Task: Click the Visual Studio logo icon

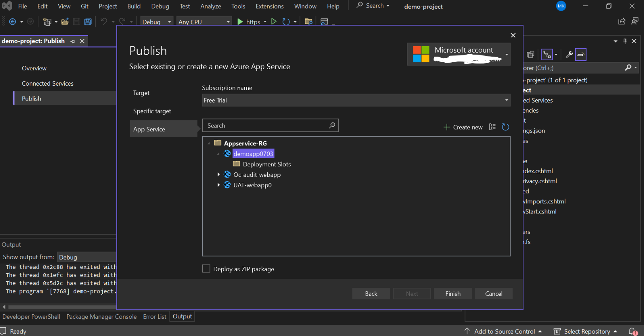Action: 7,6
